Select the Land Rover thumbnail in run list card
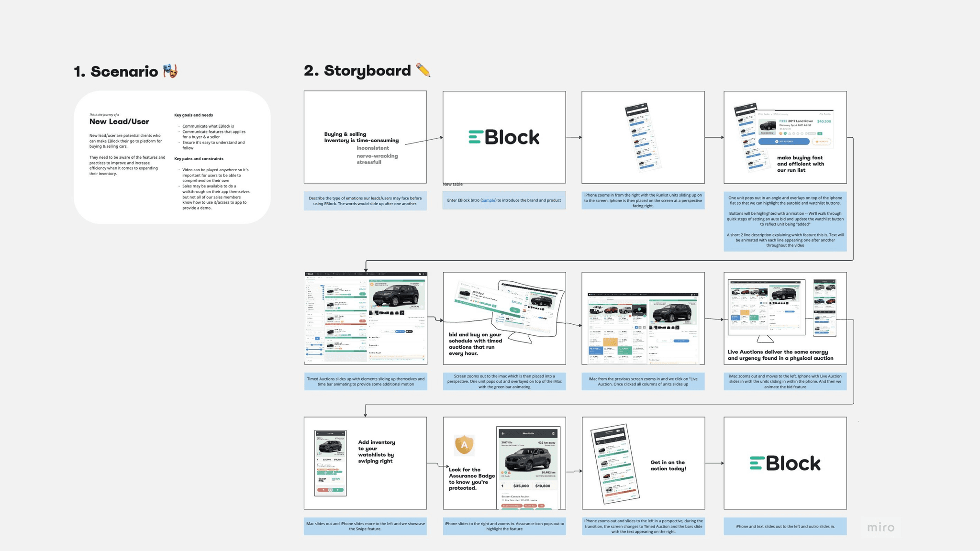The width and height of the screenshot is (980, 551). click(768, 126)
